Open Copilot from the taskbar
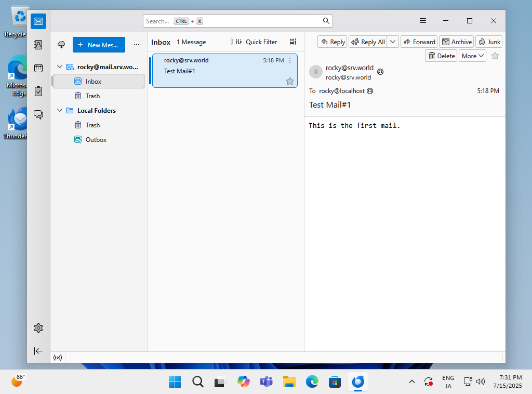Viewport: 532px width, 394px height. click(x=244, y=382)
